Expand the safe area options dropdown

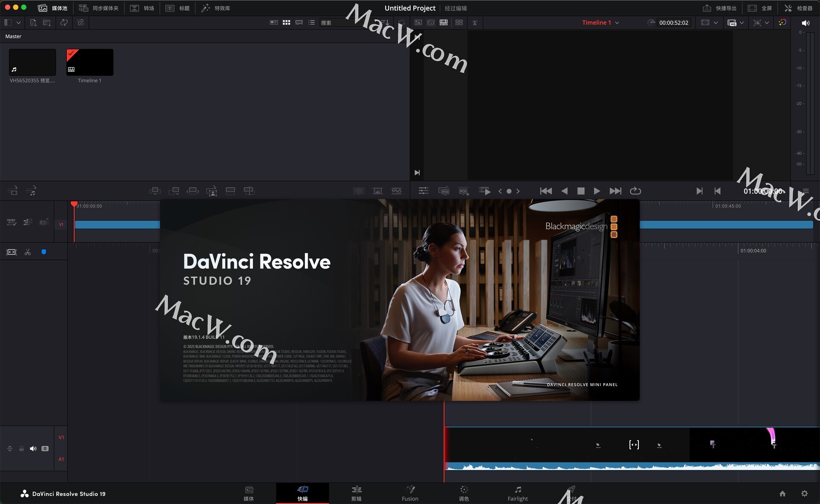click(716, 23)
